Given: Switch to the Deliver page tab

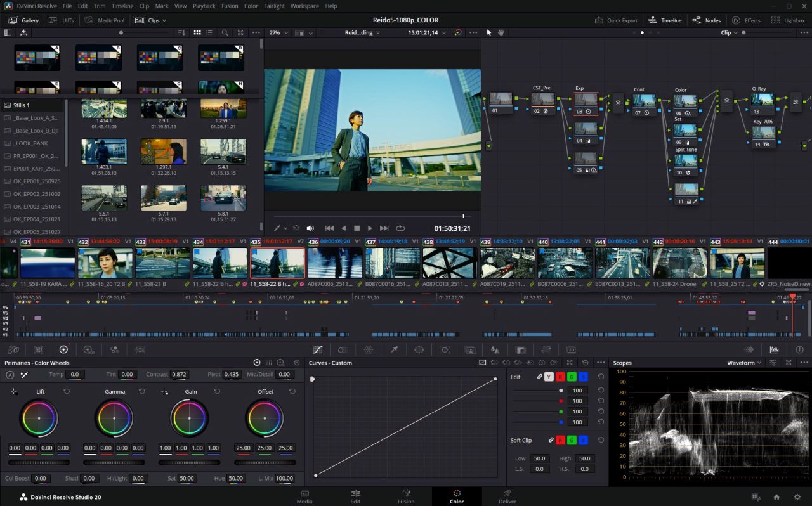Looking at the screenshot, I should pos(507,496).
